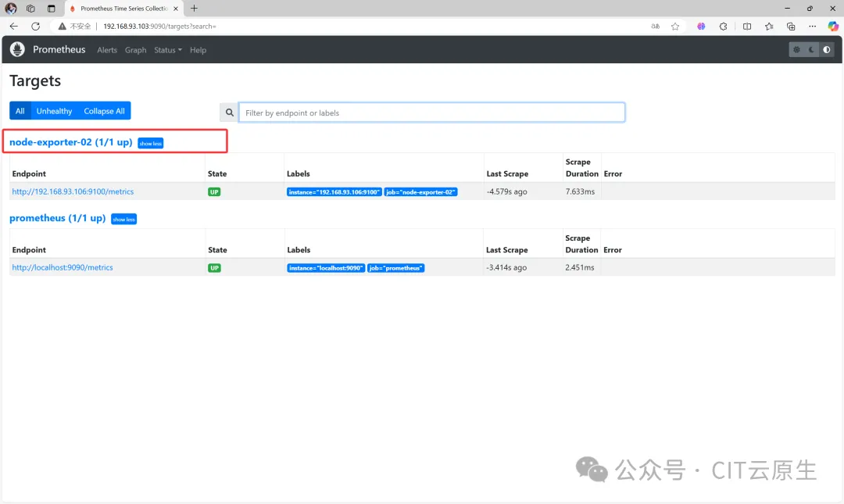This screenshot has height=504, width=844.
Task: Open the read aloud icon in the address bar
Action: tap(655, 26)
